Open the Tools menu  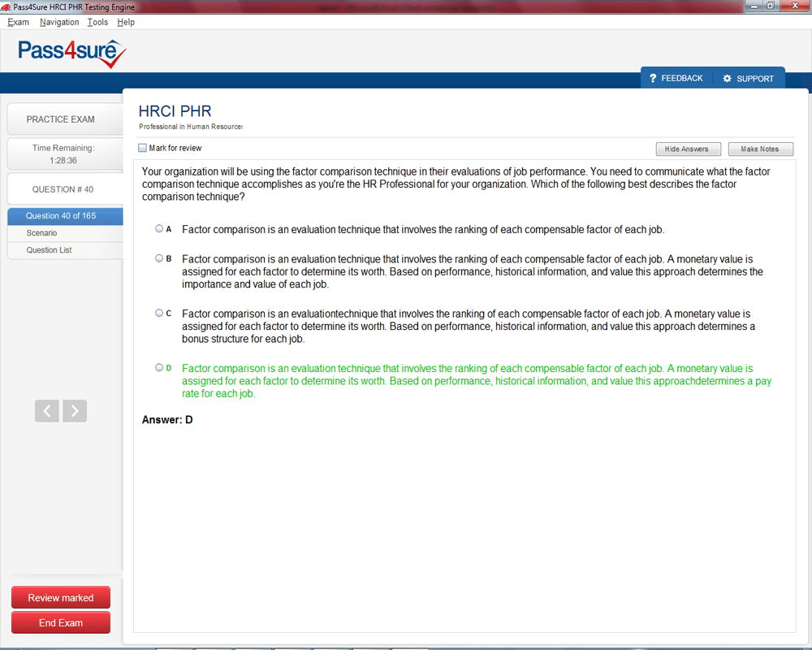click(97, 22)
